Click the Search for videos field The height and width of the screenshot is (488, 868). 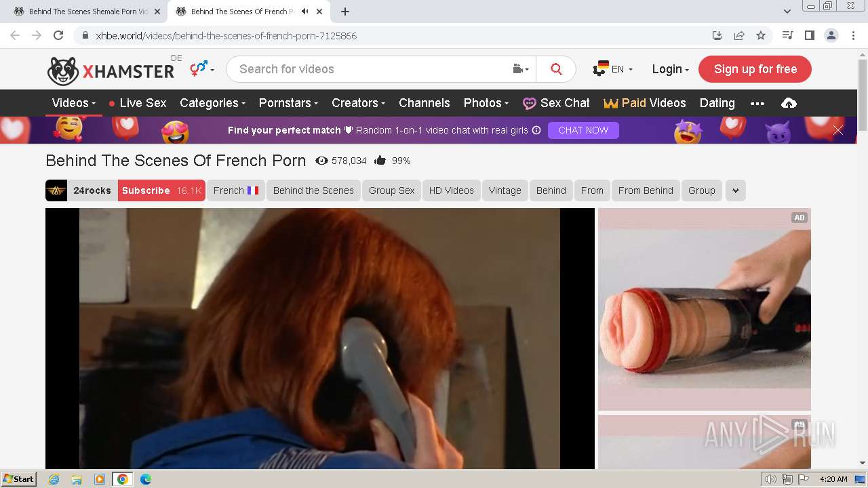370,69
